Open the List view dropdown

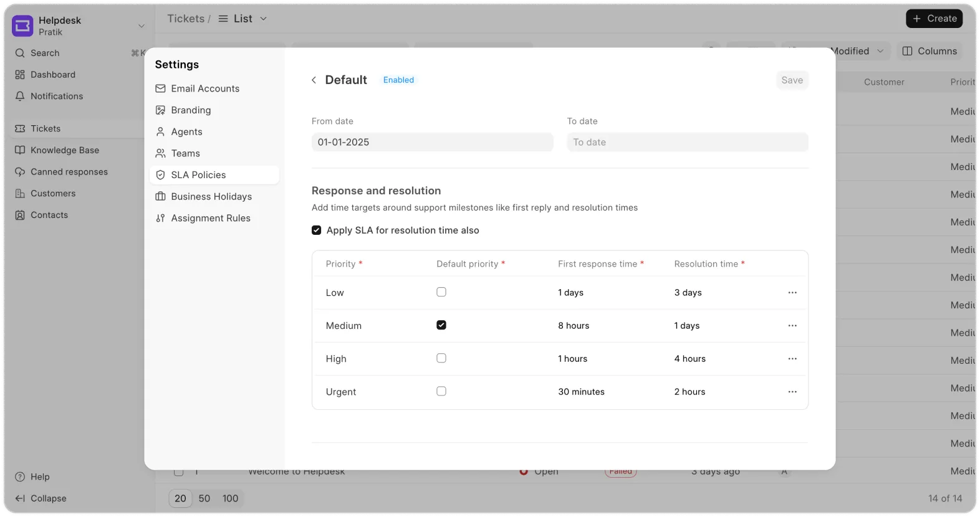pyautogui.click(x=263, y=19)
